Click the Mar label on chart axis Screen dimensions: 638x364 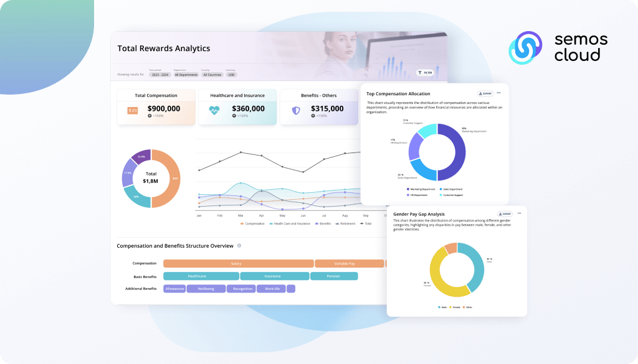coord(240,215)
